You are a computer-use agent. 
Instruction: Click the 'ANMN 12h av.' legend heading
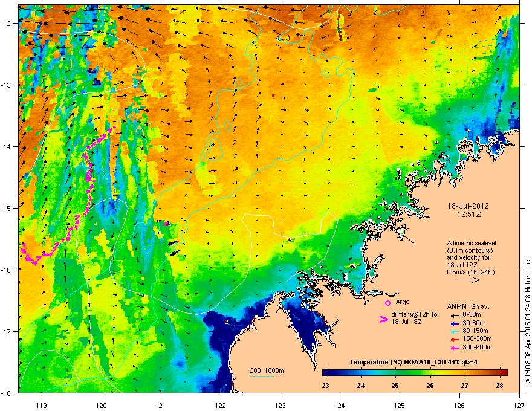[x=468, y=307]
